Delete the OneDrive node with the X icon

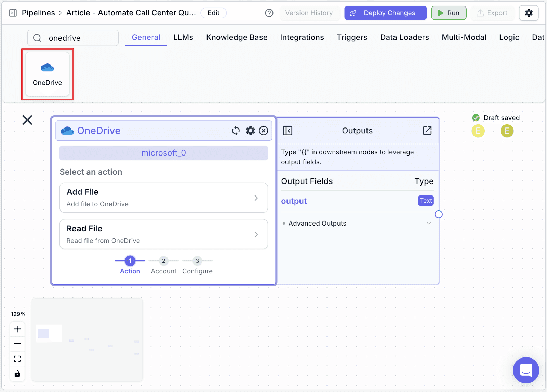(x=264, y=131)
